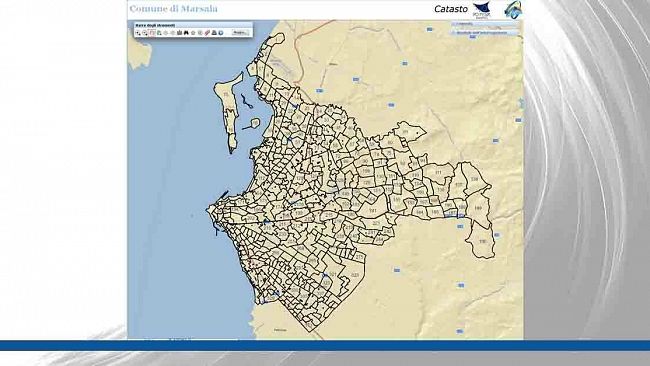Click the first greyed-out extent arrow icon

pos(165,33)
